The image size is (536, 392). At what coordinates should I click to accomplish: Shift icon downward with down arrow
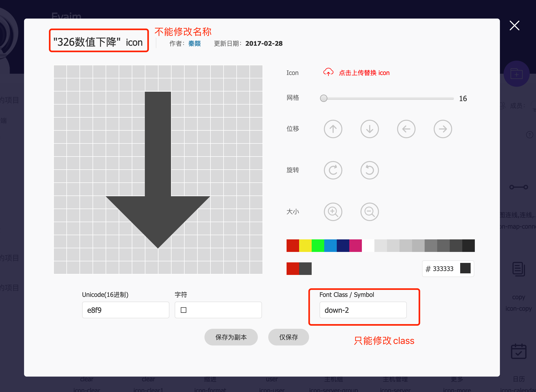point(370,129)
